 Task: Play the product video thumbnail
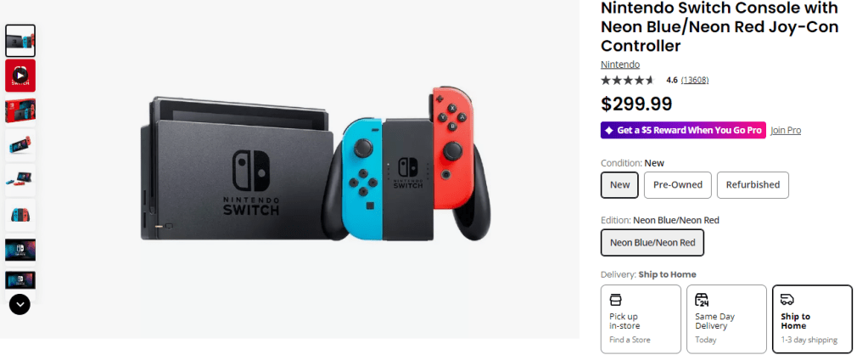pyautogui.click(x=20, y=76)
